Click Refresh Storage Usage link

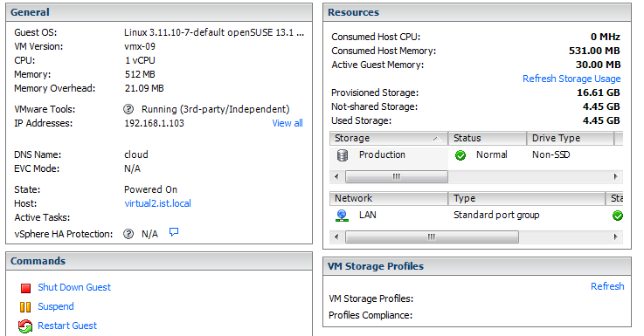coord(571,79)
